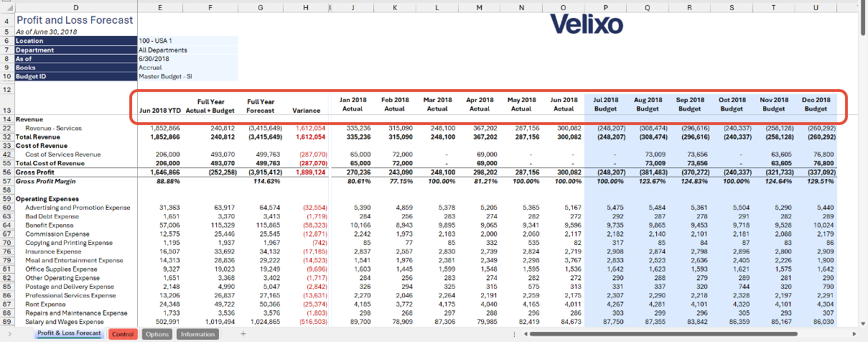Click the 'Jul 2018 Budget' heading

(x=605, y=104)
